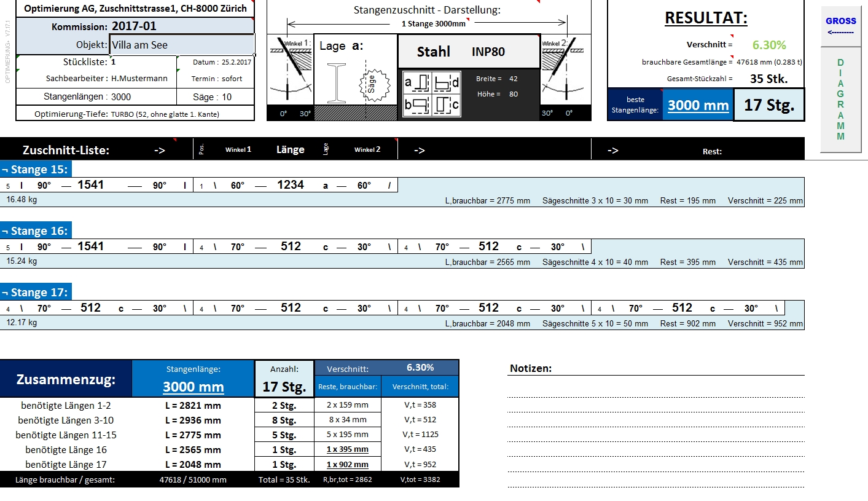Click the underlined 1 x 395 mm cell
This screenshot has height=501, width=868.
[348, 450]
